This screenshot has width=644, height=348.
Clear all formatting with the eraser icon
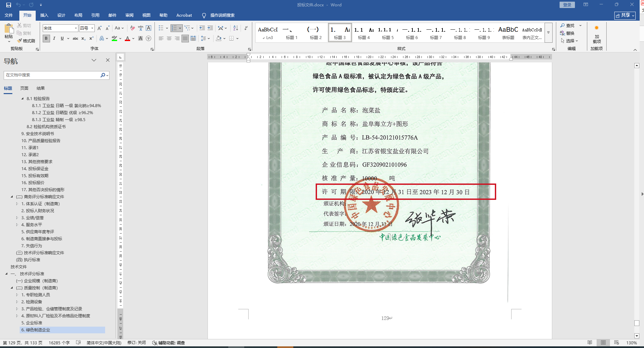pos(132,28)
